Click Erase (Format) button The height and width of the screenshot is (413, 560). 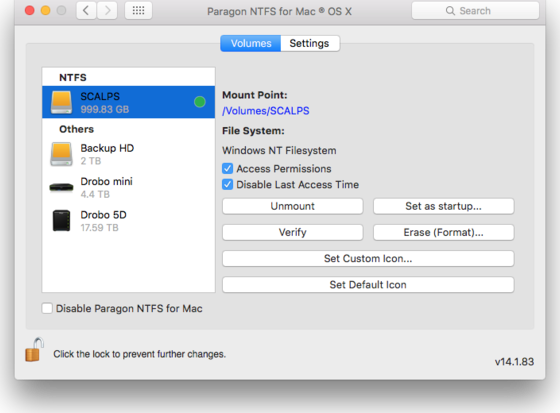(443, 232)
